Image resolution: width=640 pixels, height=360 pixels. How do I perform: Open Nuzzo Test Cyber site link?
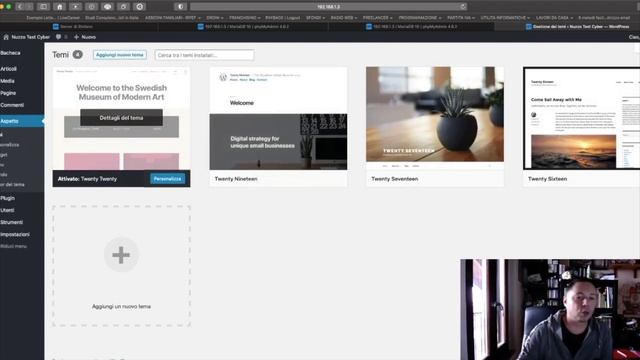30,37
